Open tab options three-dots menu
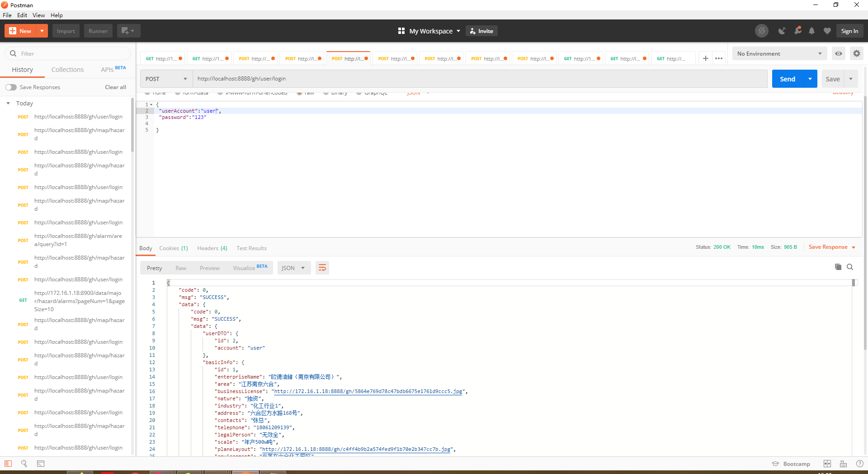 [719, 58]
